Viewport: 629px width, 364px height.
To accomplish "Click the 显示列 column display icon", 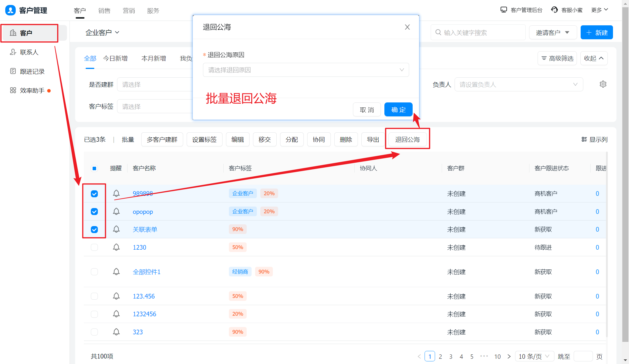I will pyautogui.click(x=584, y=139).
